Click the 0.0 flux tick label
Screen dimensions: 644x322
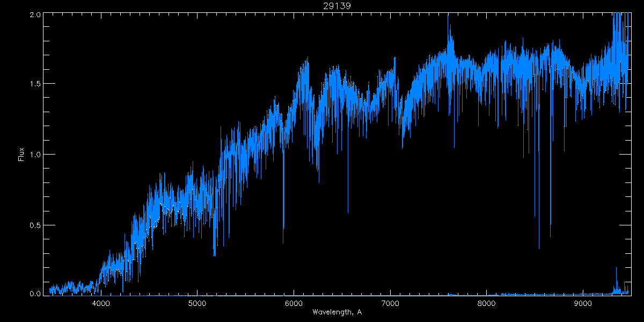(x=34, y=294)
